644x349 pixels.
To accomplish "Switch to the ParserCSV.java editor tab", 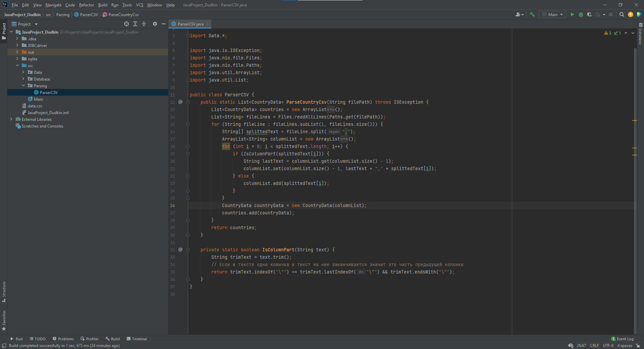I will (x=190, y=24).
